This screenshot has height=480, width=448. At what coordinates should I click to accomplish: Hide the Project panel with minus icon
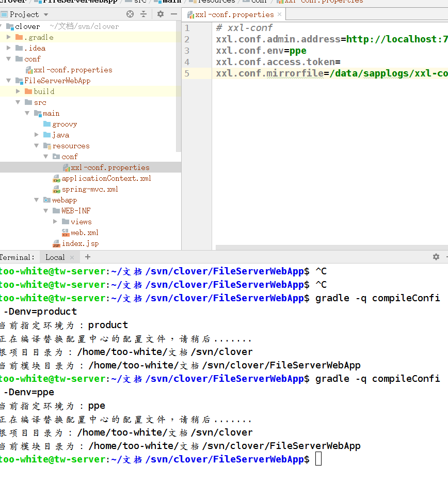(174, 14)
